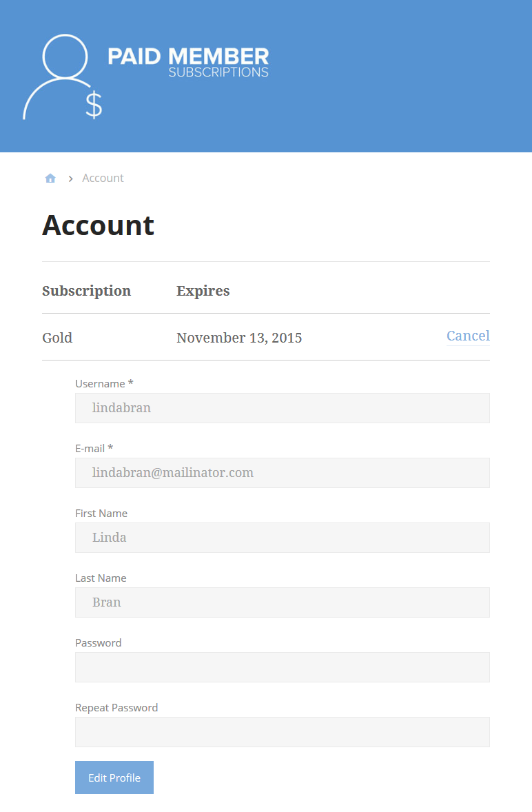
Task: Click the home icon in breadcrumb
Action: click(50, 178)
